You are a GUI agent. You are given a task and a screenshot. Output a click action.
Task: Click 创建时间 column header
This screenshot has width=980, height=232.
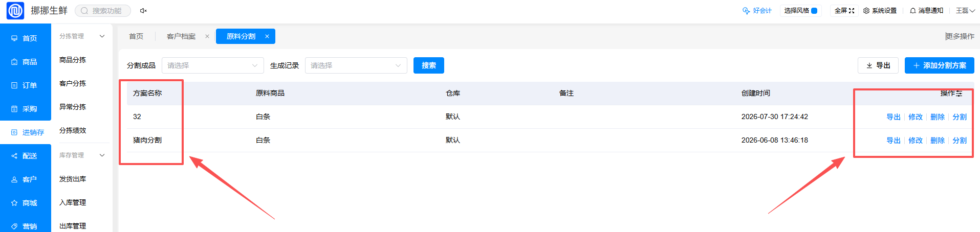(x=756, y=93)
